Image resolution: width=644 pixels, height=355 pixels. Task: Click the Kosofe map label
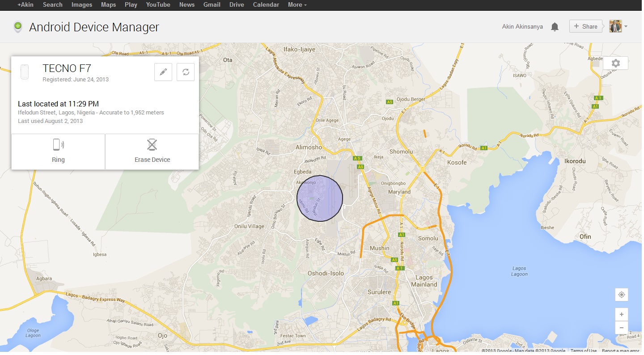click(457, 162)
